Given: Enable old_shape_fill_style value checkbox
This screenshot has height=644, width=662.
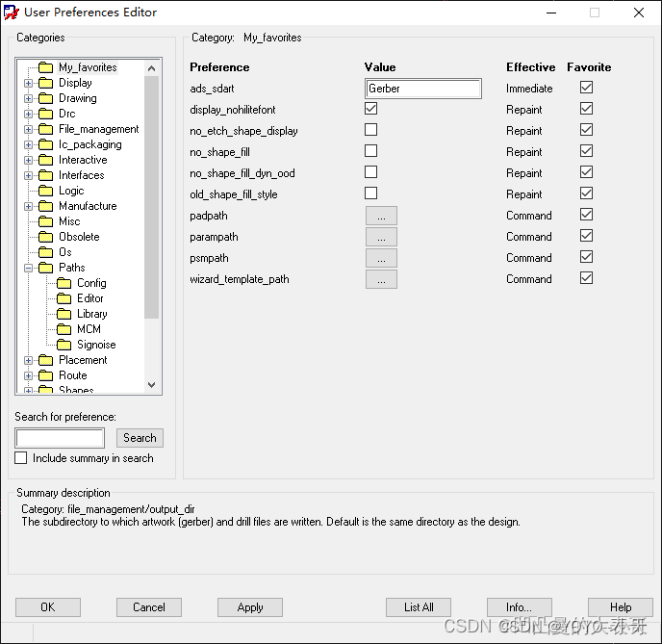Looking at the screenshot, I should [371, 193].
